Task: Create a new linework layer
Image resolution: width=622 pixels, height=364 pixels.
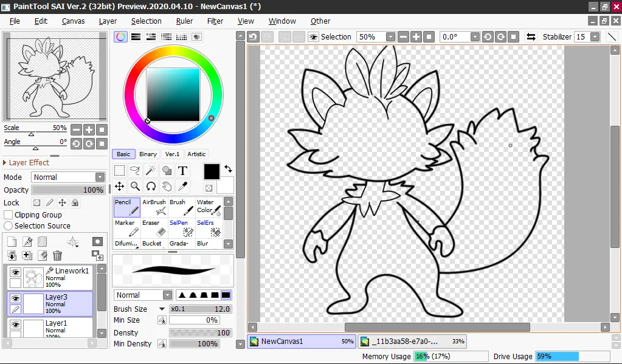Action: [x=27, y=241]
